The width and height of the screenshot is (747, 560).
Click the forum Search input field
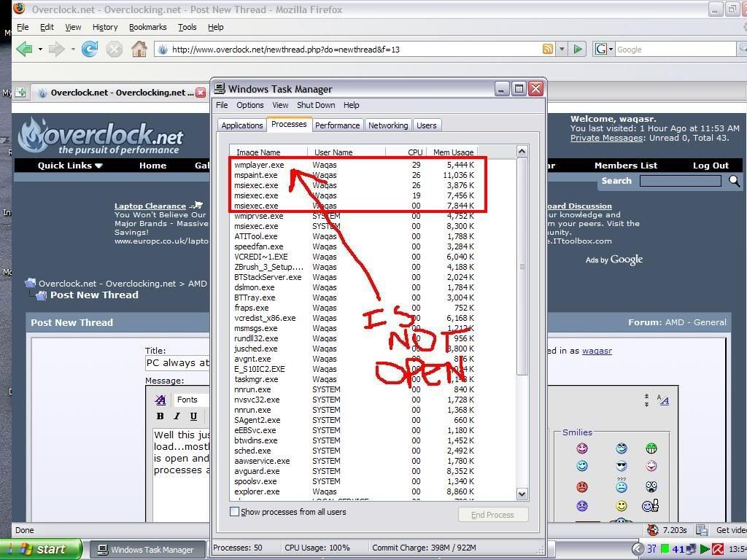click(x=681, y=181)
